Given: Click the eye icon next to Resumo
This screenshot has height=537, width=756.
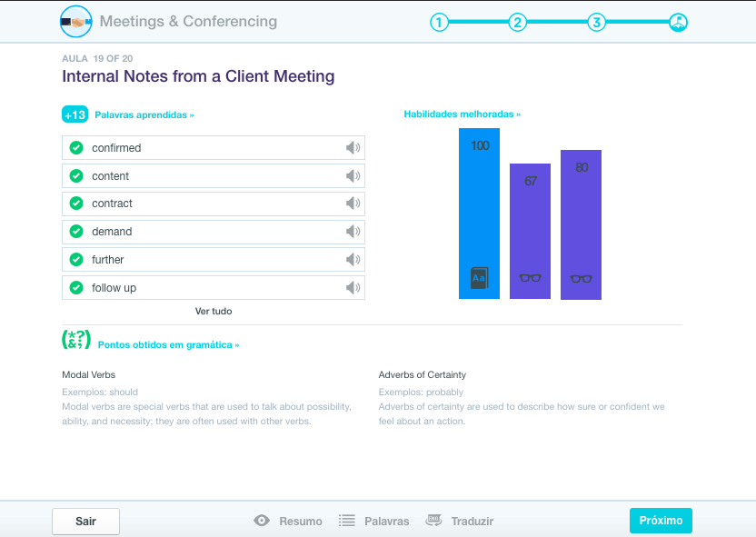Looking at the screenshot, I should coord(262,521).
